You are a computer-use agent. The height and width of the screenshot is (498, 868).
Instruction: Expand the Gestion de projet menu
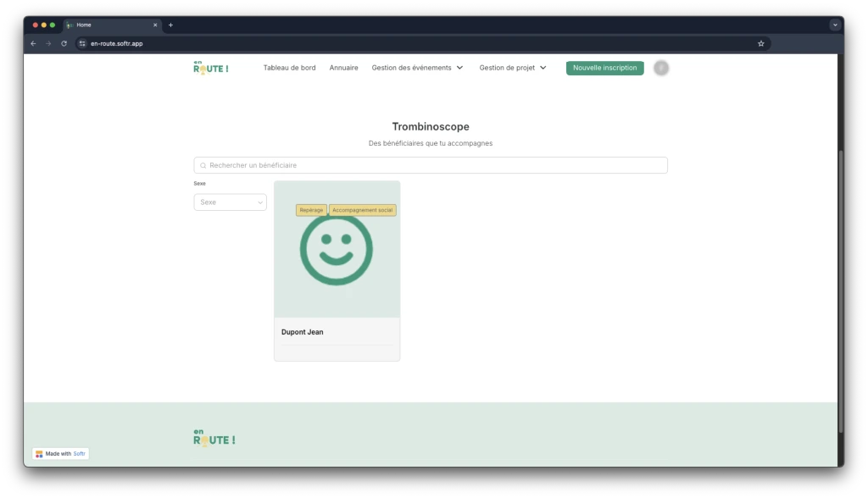click(x=513, y=68)
